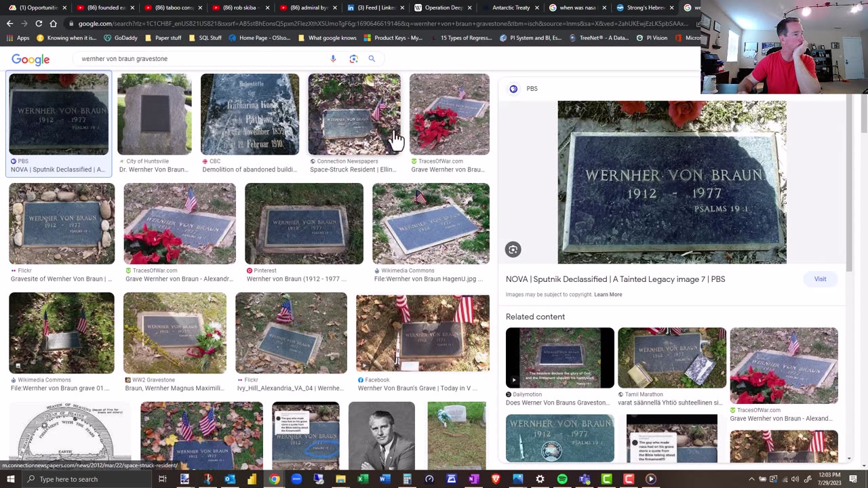This screenshot has width=868, height=488.
Task: Click the PBS source name in preview panel
Action: (x=532, y=89)
